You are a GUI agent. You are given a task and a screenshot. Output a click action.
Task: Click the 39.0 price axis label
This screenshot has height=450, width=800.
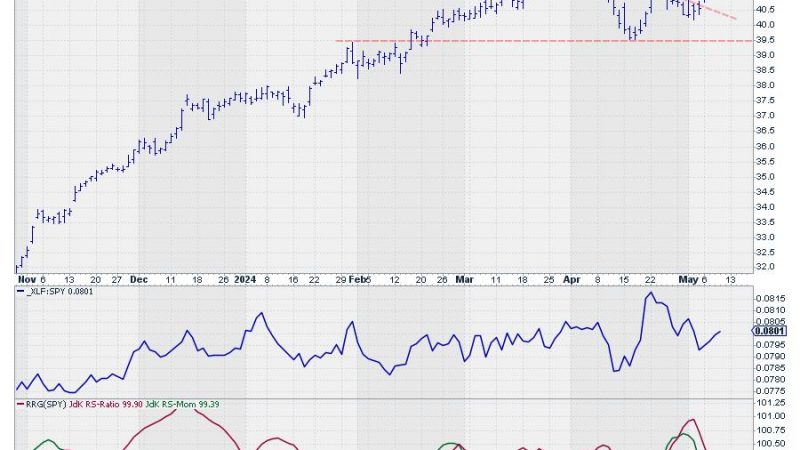(x=765, y=55)
